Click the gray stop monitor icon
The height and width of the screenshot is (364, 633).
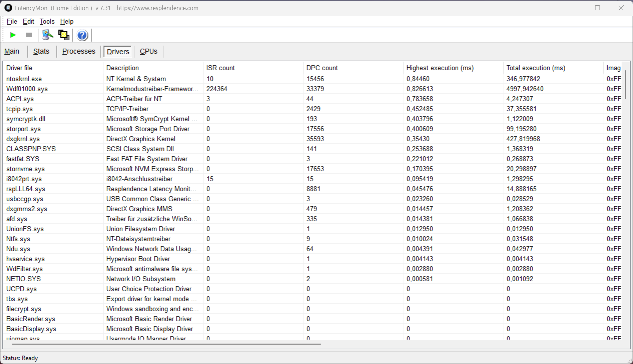(x=29, y=35)
